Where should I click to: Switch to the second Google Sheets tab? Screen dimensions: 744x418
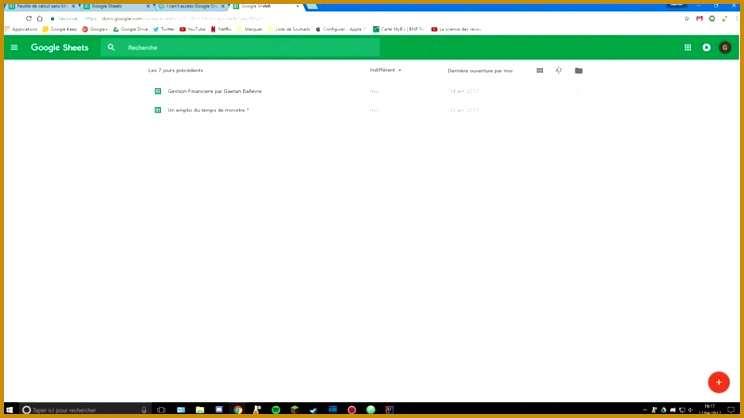pyautogui.click(x=117, y=6)
